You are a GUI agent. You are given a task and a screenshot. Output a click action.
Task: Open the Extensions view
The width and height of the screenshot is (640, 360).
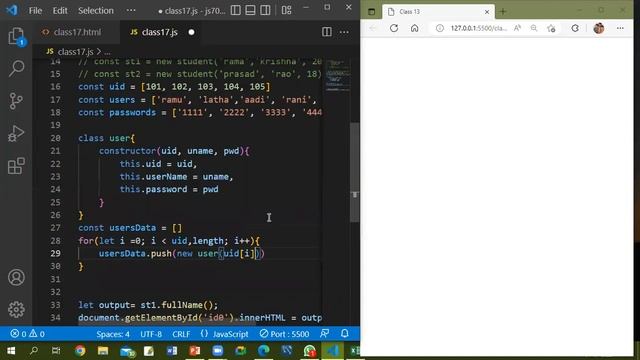16,166
